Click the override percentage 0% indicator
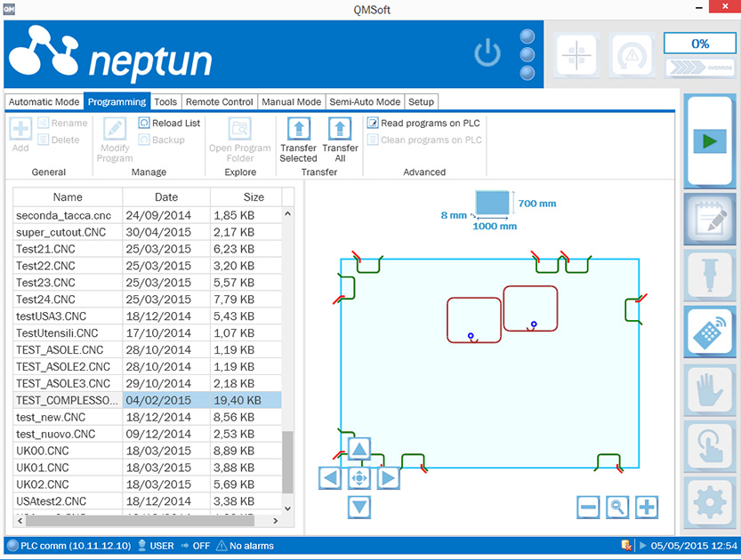Image resolution: width=741 pixels, height=560 pixels. [x=699, y=44]
